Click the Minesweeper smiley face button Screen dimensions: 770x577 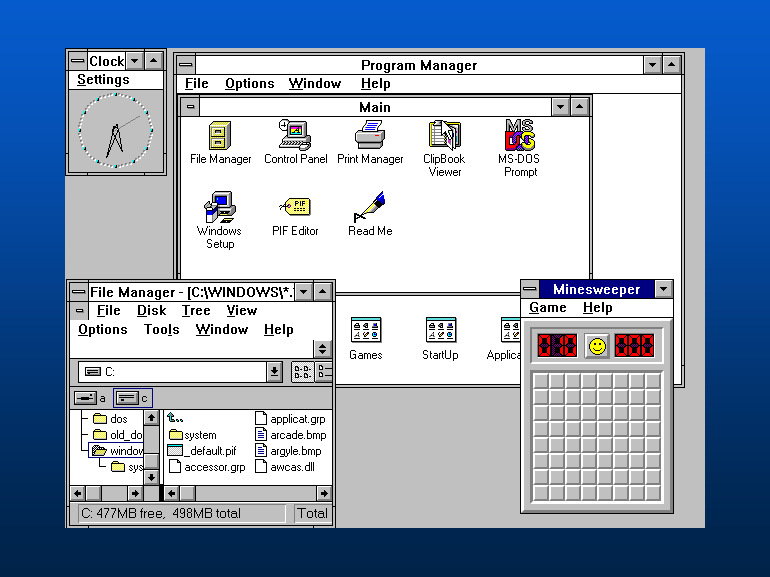point(597,346)
